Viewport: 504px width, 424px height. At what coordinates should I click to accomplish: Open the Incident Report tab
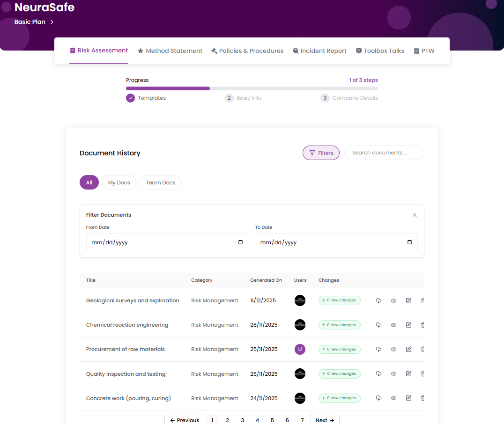coord(319,51)
